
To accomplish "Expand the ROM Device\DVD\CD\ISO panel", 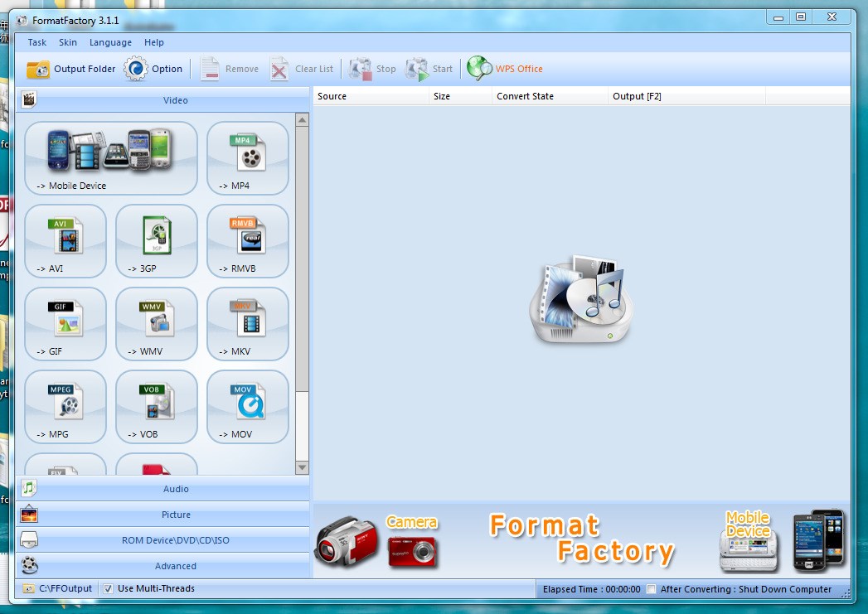I will coord(162,540).
